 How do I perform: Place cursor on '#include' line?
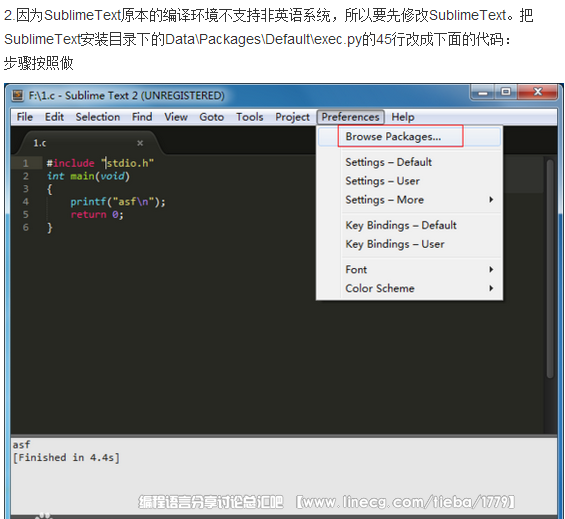coord(100,163)
